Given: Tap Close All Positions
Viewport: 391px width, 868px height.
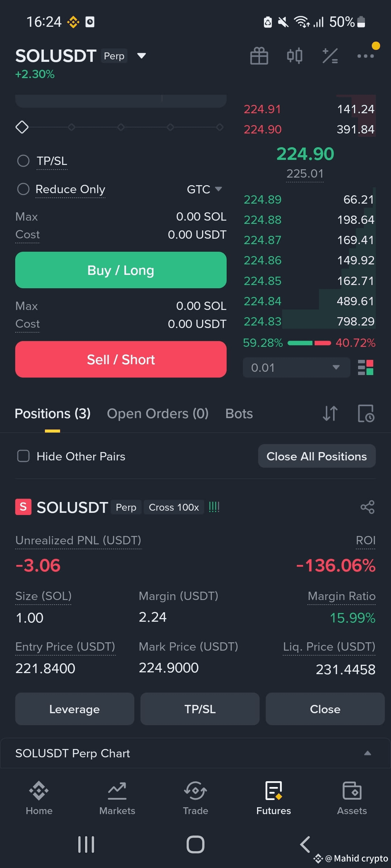Looking at the screenshot, I should coord(317,456).
